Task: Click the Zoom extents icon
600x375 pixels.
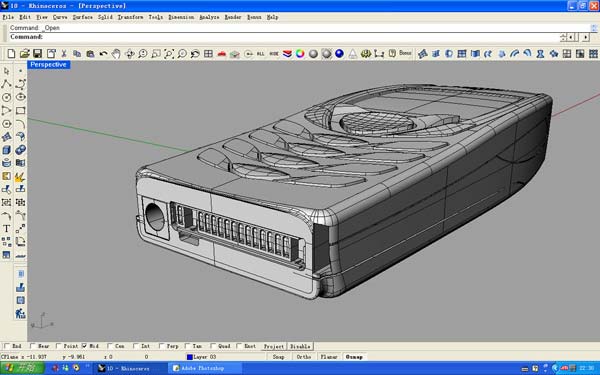Action: (169, 54)
